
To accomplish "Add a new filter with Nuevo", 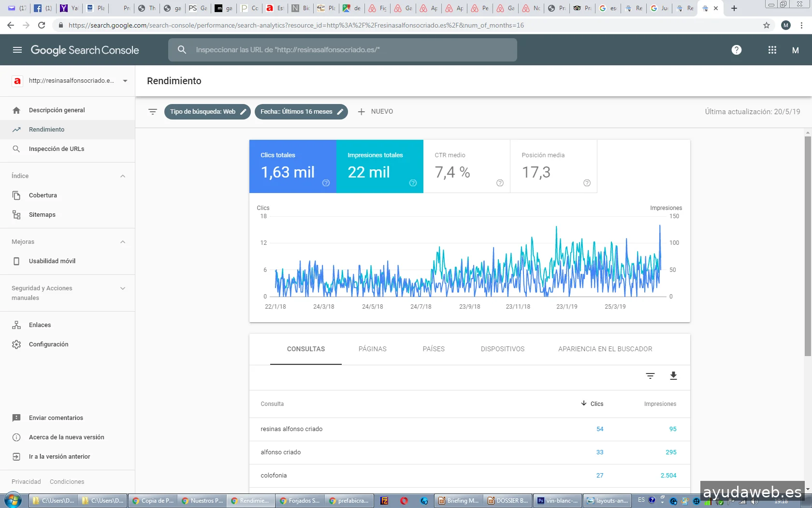I will pyautogui.click(x=376, y=112).
